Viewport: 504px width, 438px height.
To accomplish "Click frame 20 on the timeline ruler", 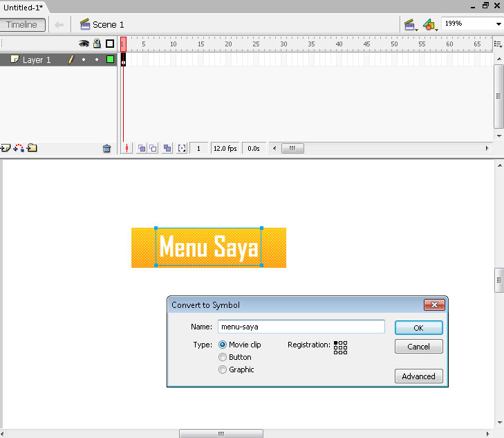I will [228, 44].
